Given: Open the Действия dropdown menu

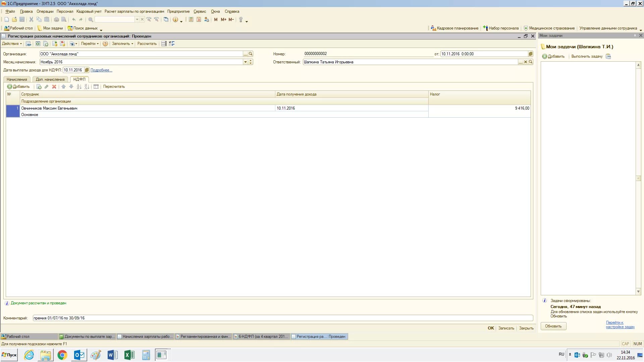Looking at the screenshot, I should 12,44.
